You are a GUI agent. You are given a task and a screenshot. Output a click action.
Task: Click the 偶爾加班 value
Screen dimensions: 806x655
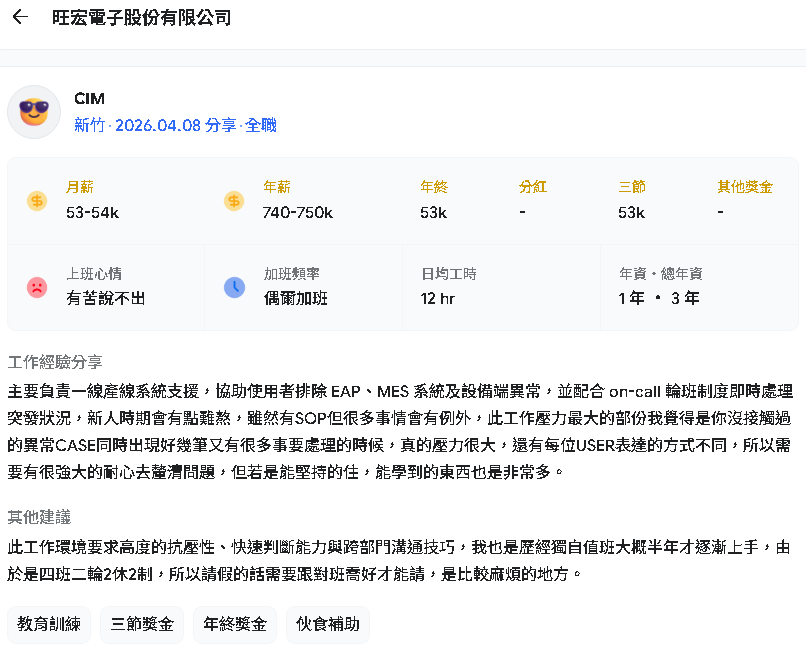pyautogui.click(x=296, y=298)
